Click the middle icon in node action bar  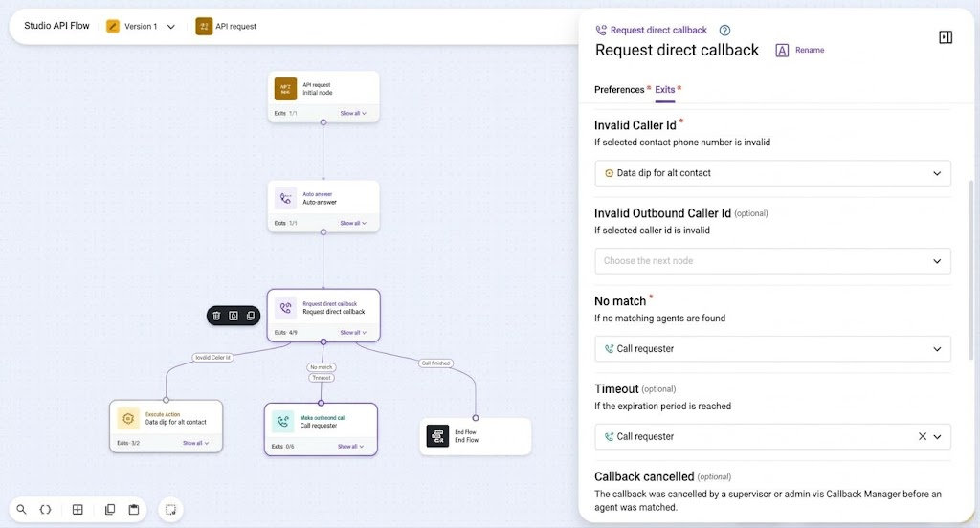pyautogui.click(x=234, y=316)
